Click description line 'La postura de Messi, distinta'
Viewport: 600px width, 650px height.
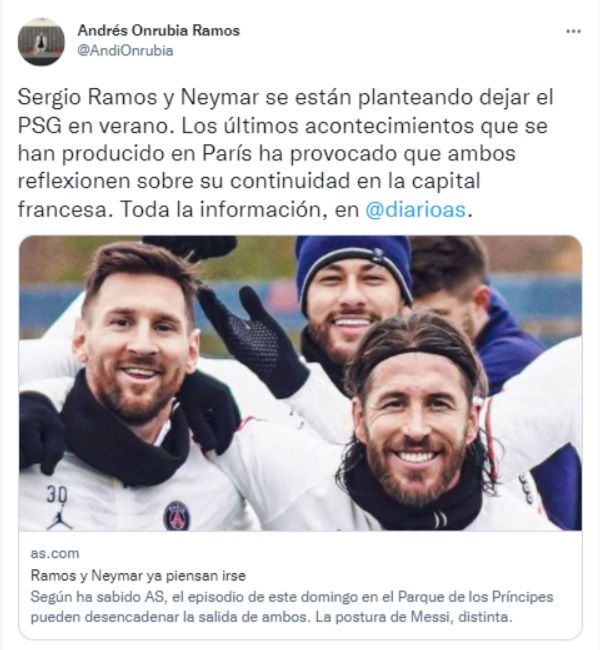click(414, 617)
